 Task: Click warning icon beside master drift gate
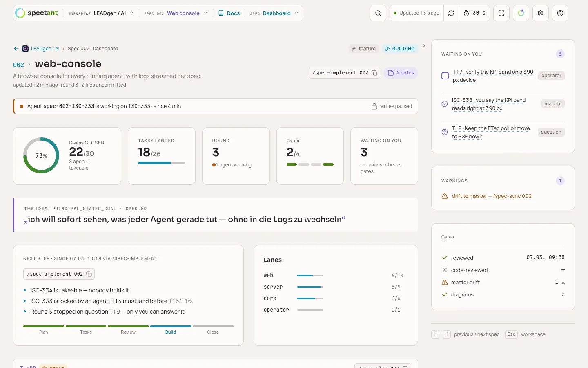point(445,282)
